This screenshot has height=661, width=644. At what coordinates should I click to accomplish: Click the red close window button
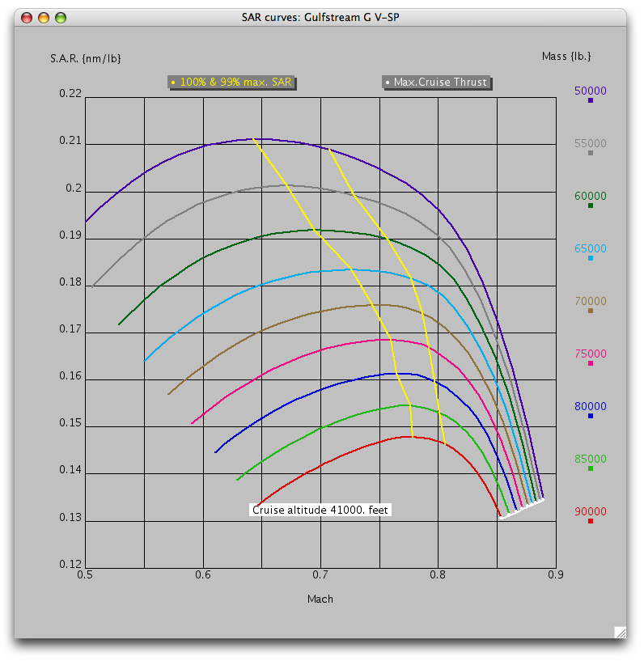point(27,18)
